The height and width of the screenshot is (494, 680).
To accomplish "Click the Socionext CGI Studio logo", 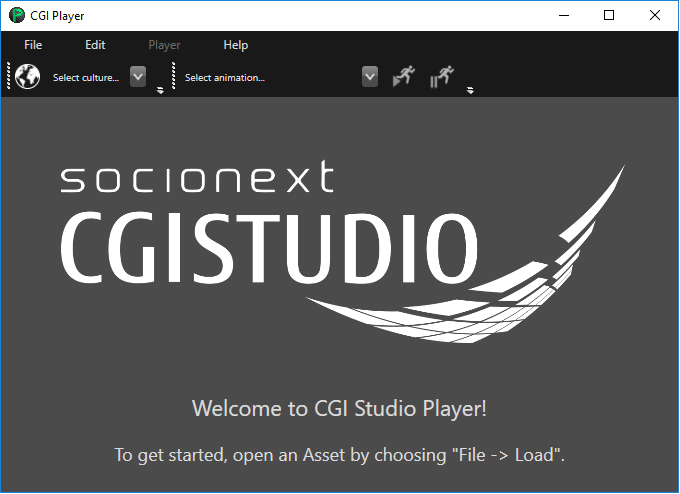I will (343, 252).
